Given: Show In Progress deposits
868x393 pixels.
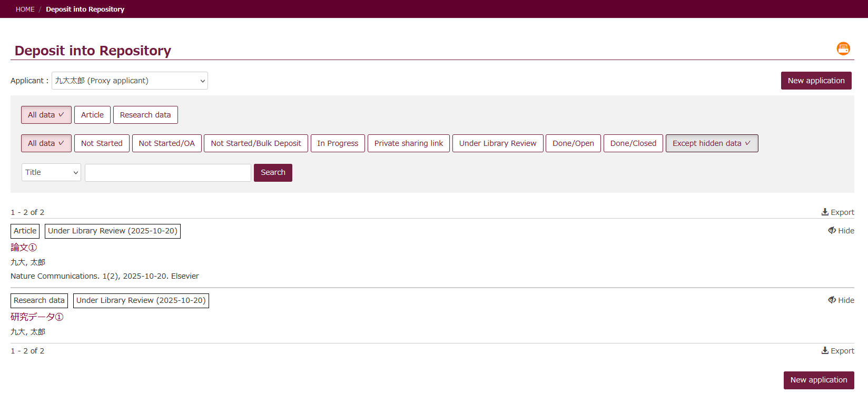Looking at the screenshot, I should coord(338,143).
